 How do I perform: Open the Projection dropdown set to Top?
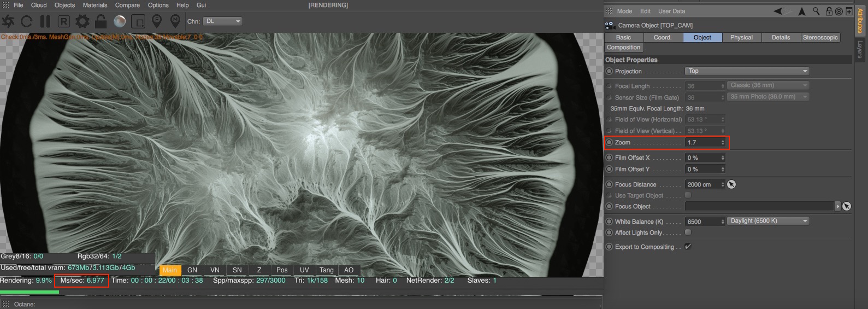coord(747,71)
